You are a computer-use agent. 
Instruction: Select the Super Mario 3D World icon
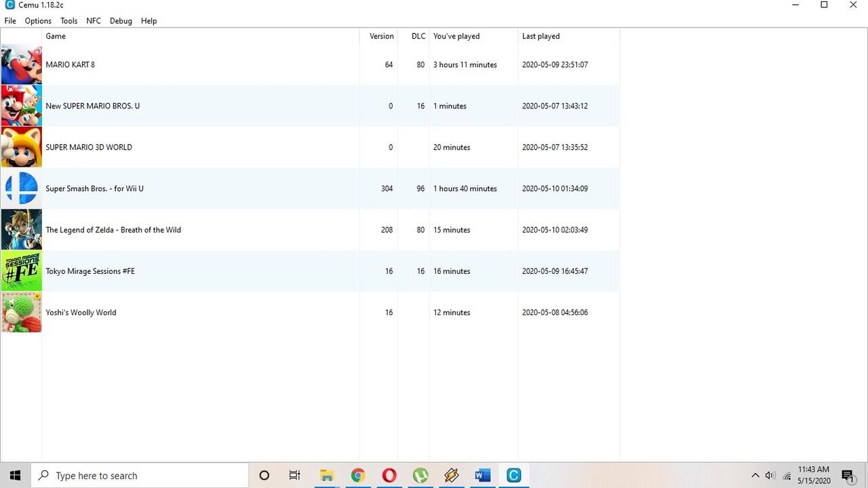[x=21, y=147]
